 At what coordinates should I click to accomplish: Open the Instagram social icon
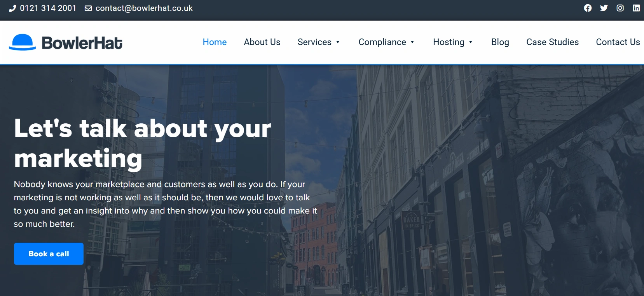point(620,8)
